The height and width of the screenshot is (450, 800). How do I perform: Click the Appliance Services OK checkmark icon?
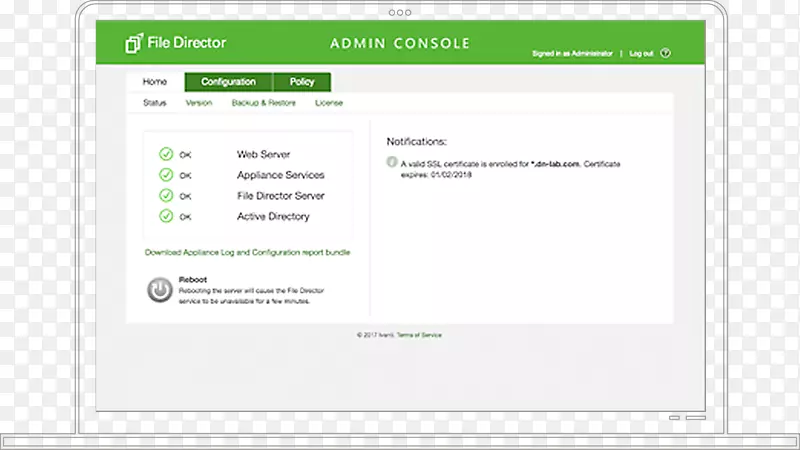pos(166,175)
